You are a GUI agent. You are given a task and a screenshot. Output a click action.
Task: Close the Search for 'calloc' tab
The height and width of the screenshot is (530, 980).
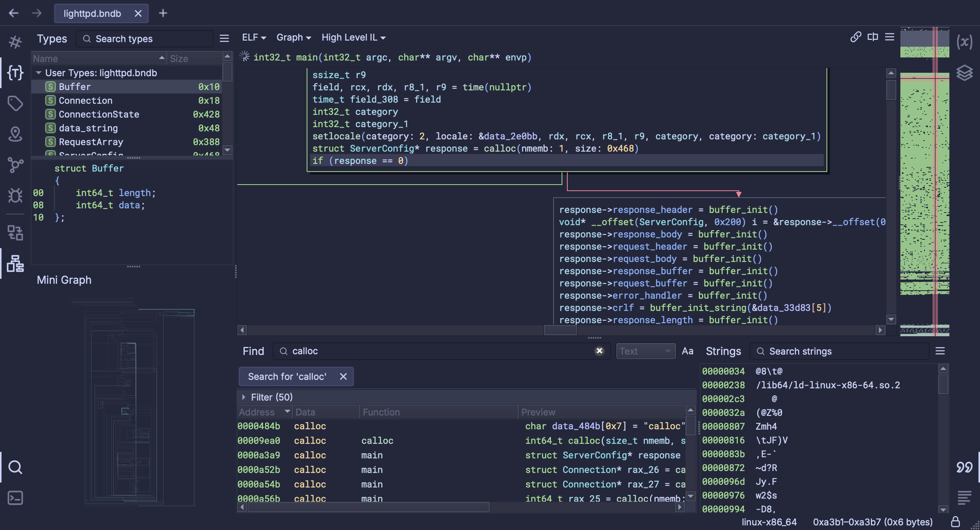[343, 376]
